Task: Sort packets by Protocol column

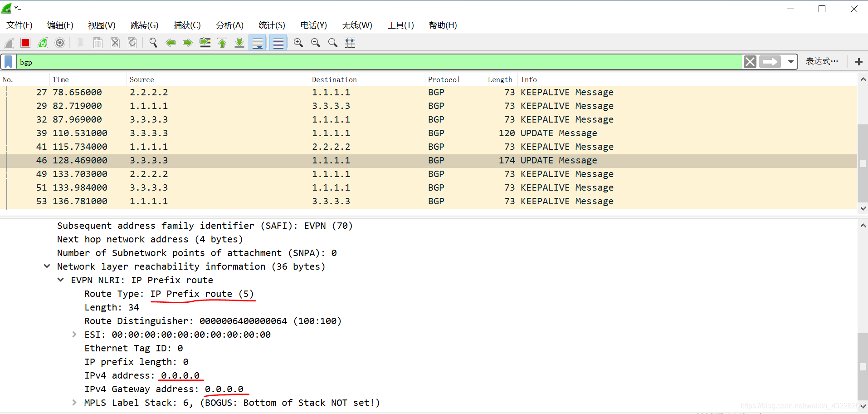Action: point(455,79)
